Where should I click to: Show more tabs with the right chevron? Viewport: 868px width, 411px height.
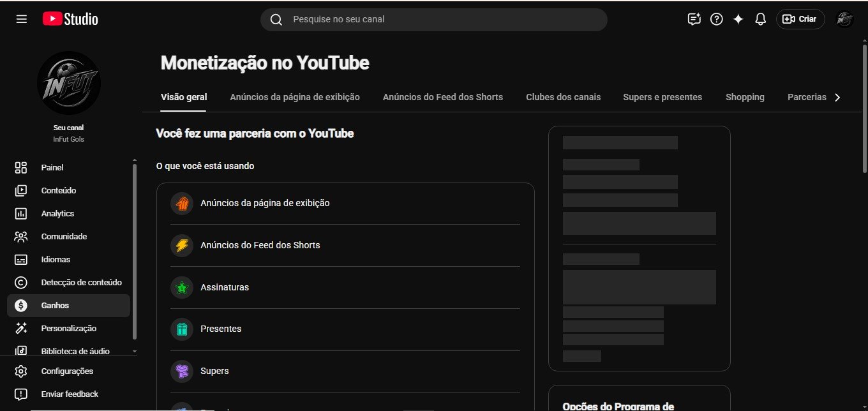pyautogui.click(x=838, y=98)
